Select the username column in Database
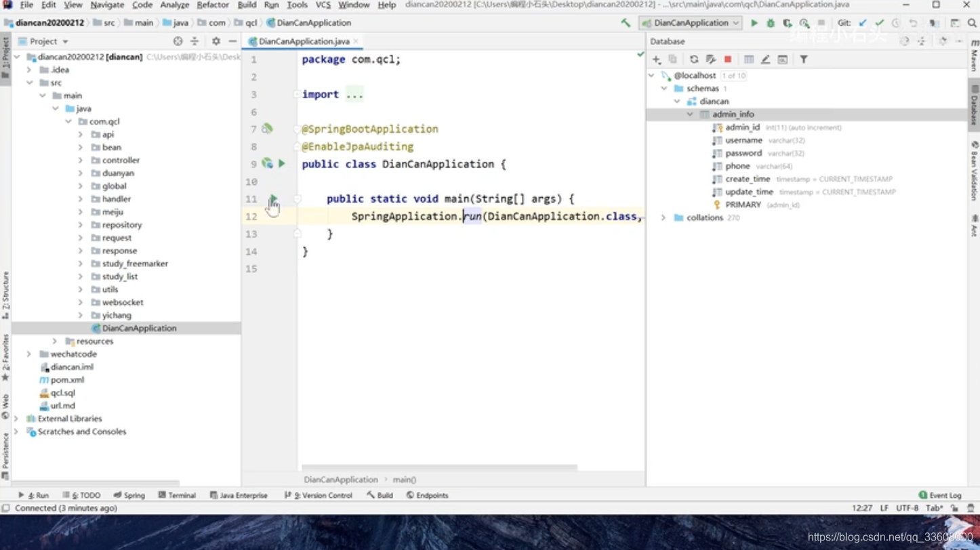This screenshot has height=550, width=980. point(743,140)
